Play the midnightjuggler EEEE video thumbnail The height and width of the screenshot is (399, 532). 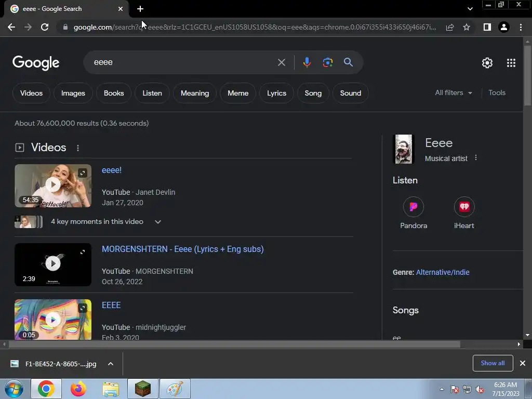pos(53,320)
